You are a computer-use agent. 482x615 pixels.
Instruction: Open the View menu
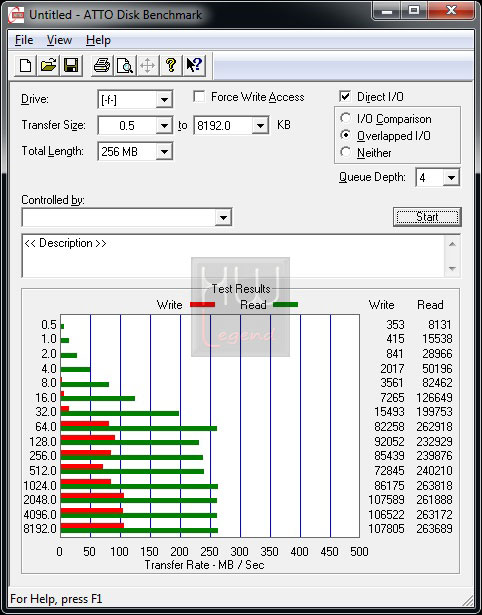59,40
